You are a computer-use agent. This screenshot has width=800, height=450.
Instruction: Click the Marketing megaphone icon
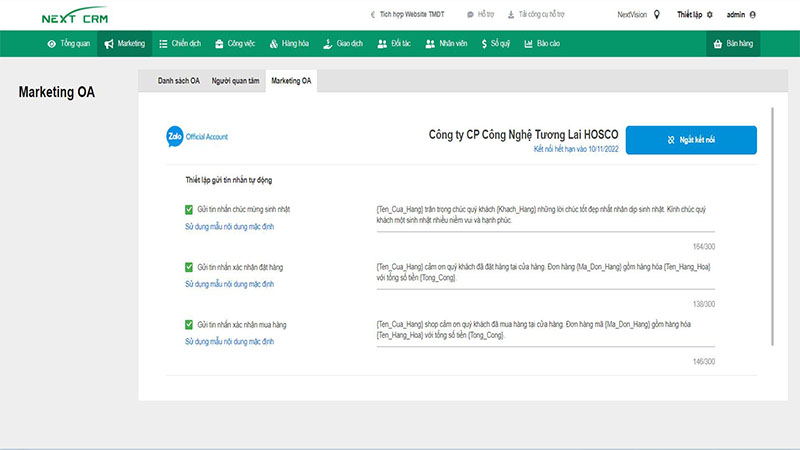pyautogui.click(x=108, y=44)
